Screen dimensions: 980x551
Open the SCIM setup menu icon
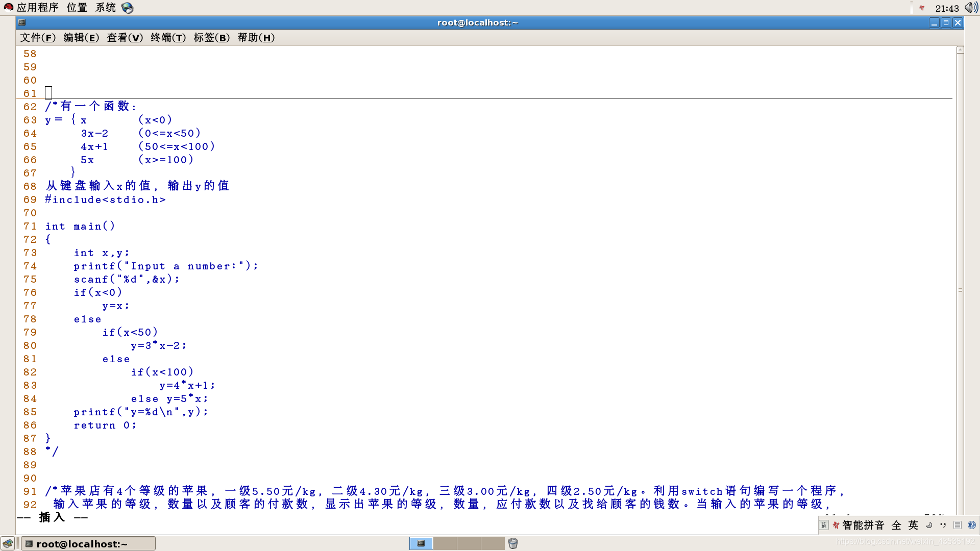pos(958,525)
